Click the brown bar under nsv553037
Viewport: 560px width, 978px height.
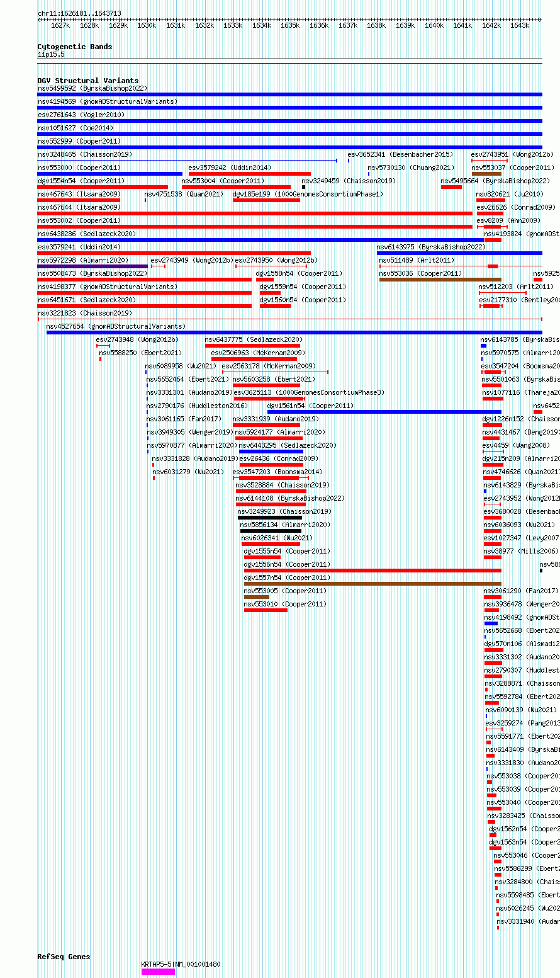coord(487,174)
